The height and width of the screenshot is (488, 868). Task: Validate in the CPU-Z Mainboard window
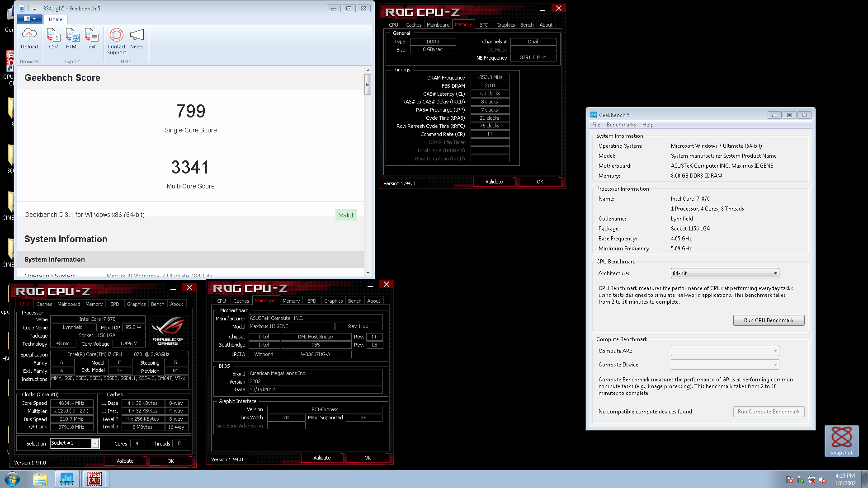[x=322, y=458]
